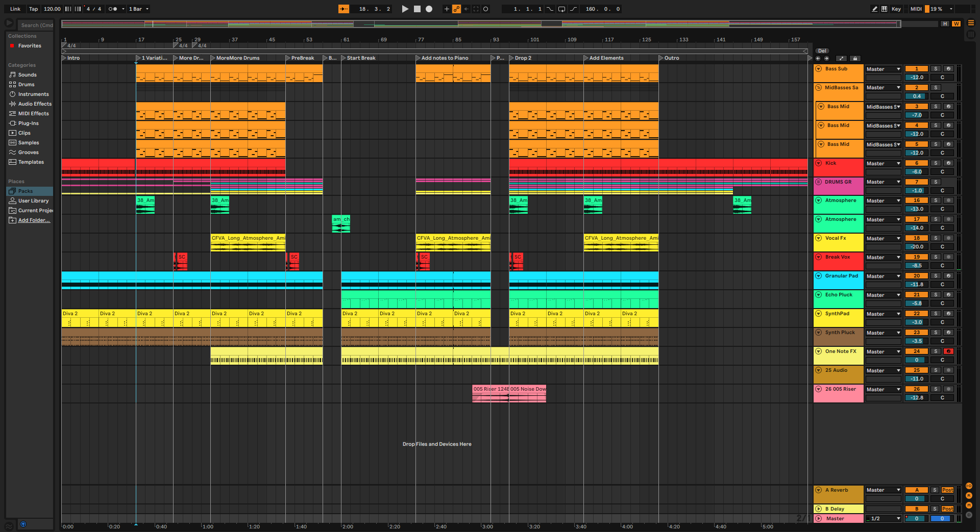
Task: Adjust the Bass Sub volume -12.0 slider
Action: click(917, 78)
